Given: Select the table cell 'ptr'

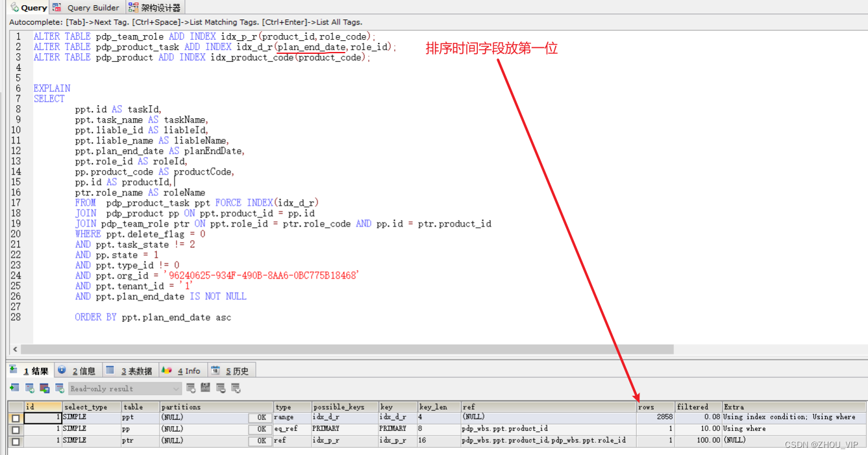Looking at the screenshot, I should tap(140, 441).
